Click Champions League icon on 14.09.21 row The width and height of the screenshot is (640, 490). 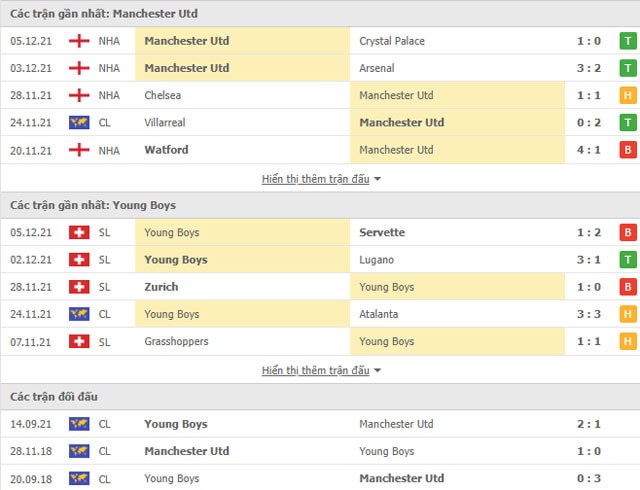tap(78, 424)
